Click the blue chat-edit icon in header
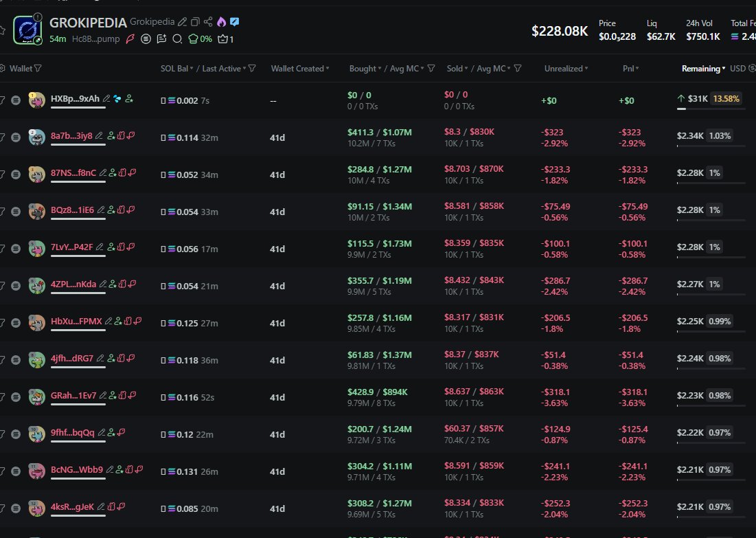Viewport: 756px width, 538px height. [235, 22]
